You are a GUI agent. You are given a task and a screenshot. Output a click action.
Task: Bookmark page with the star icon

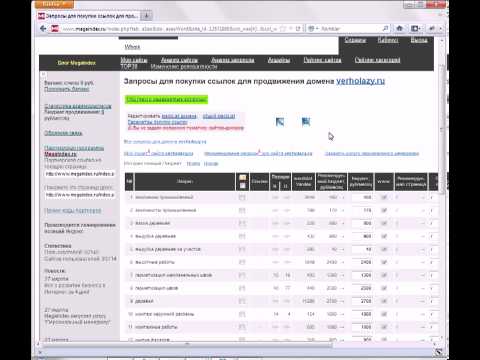tap(283, 29)
